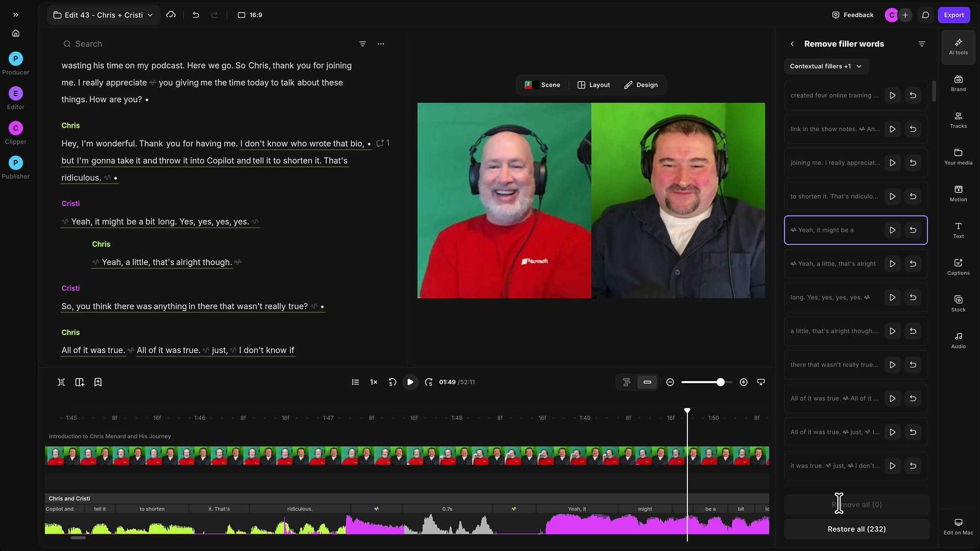
Task: Open the Audio panel
Action: tap(958, 340)
